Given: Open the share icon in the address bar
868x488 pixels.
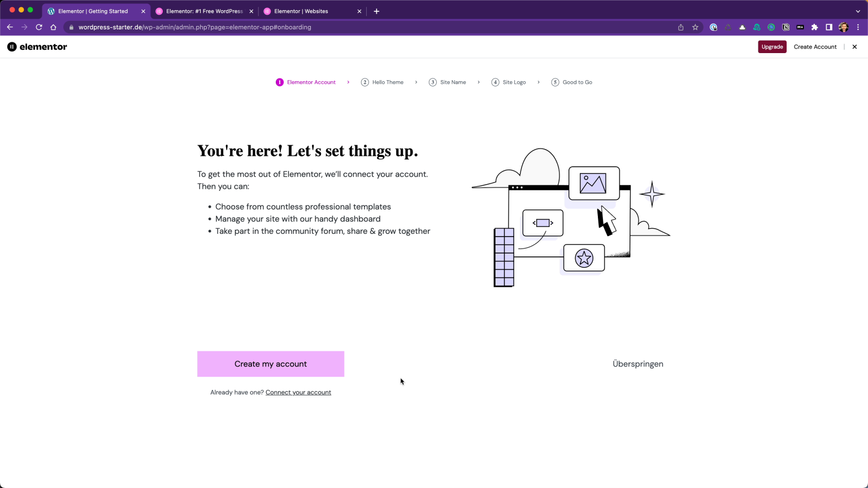Looking at the screenshot, I should (x=680, y=27).
